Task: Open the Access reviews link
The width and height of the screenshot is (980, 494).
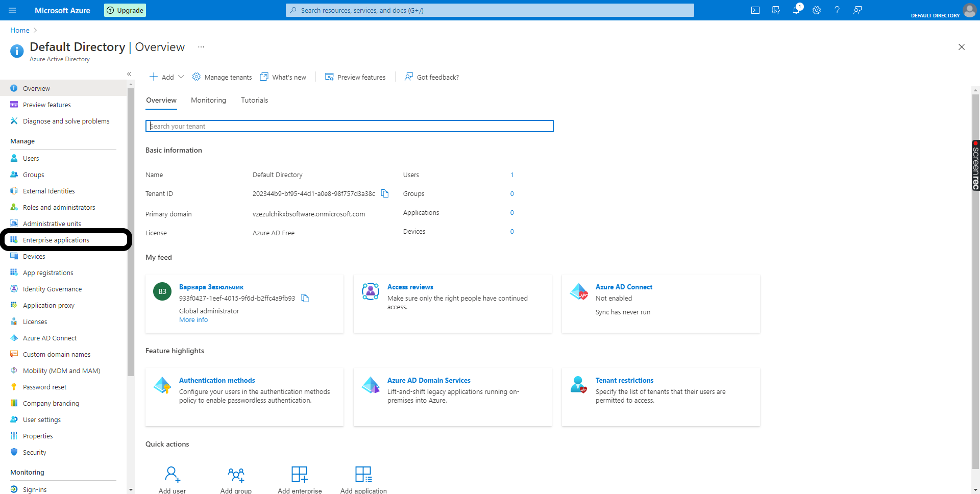Action: [410, 287]
